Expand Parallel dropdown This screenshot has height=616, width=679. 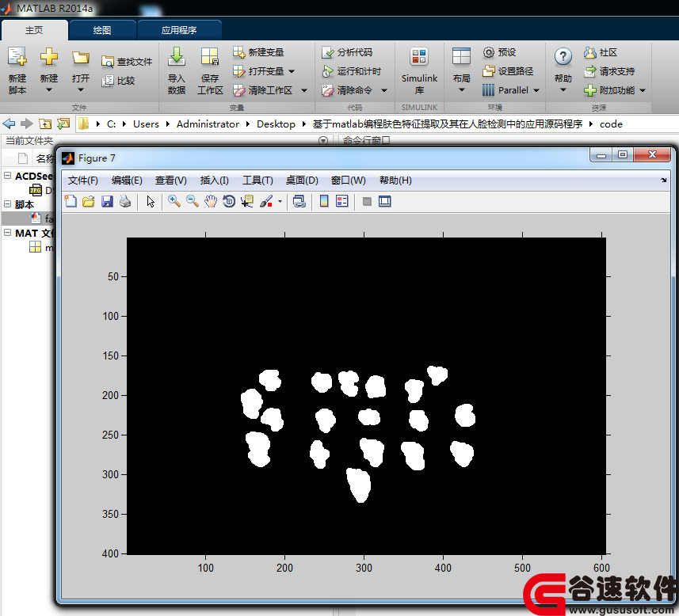tap(536, 90)
